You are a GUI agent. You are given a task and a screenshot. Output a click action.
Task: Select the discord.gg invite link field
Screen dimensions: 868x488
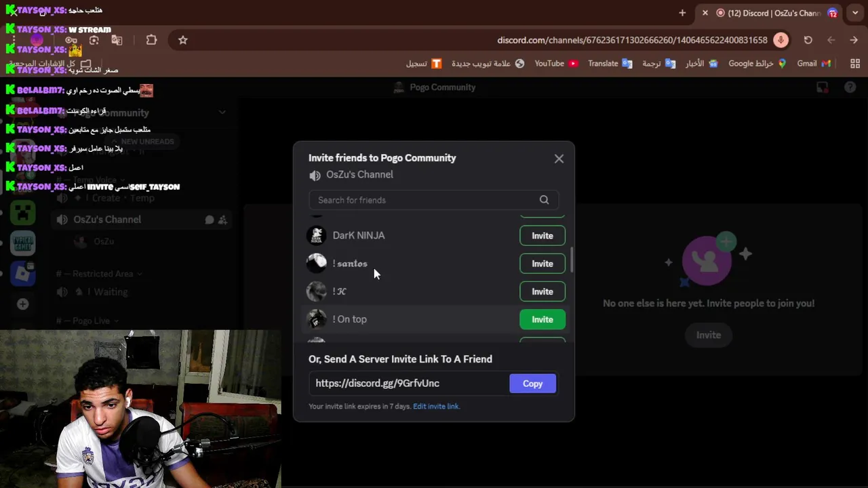[410, 384]
